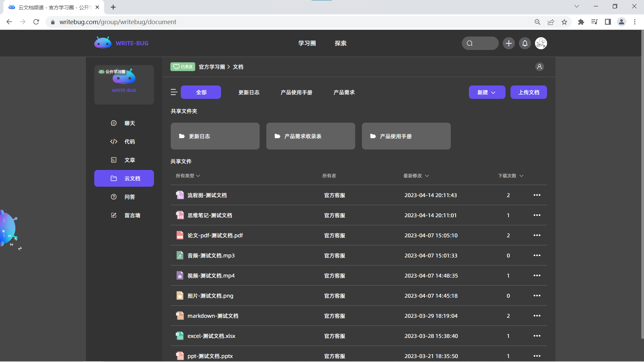Image resolution: width=644 pixels, height=362 pixels.
Task: Toggle the 已关注 follow badge
Action: pyautogui.click(x=183, y=67)
